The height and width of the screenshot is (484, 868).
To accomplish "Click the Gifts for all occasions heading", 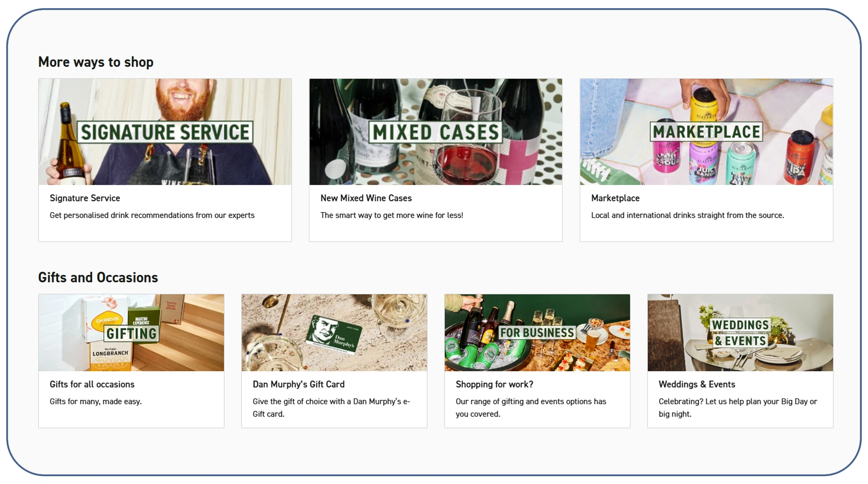I will (92, 384).
